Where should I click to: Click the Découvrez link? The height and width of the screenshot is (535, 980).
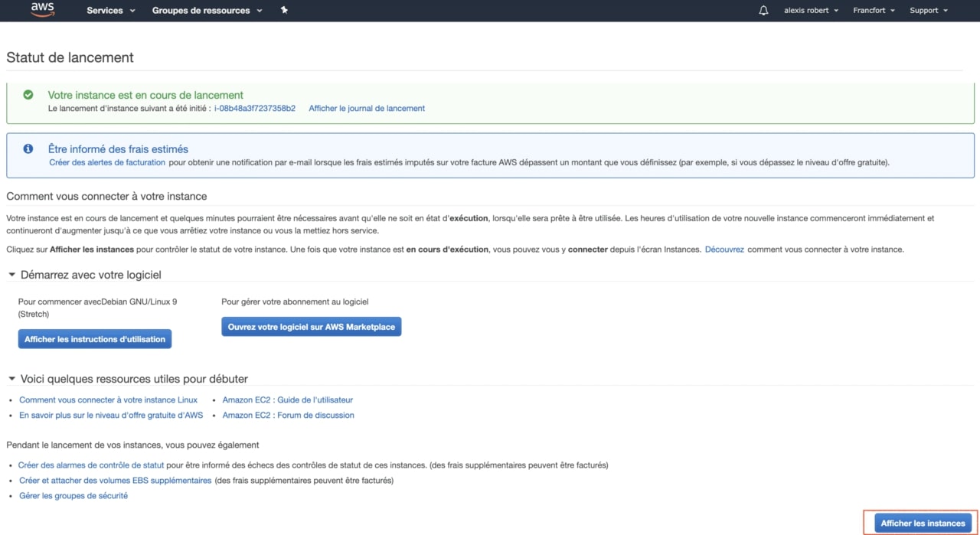(x=724, y=250)
